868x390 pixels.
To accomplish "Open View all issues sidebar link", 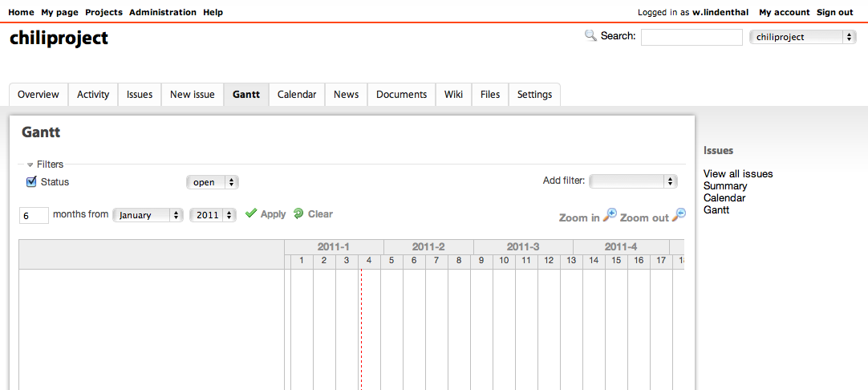I will click(x=738, y=174).
